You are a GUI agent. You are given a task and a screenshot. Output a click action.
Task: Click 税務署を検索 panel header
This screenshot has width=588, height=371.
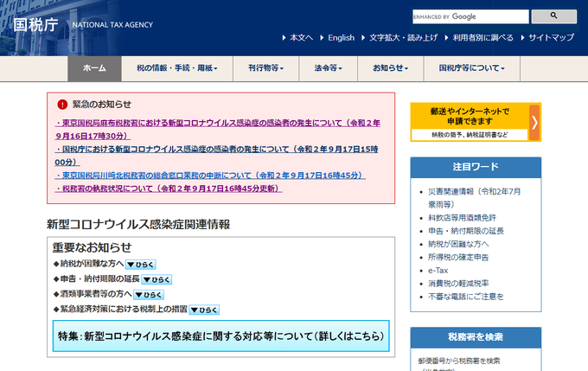(476, 337)
